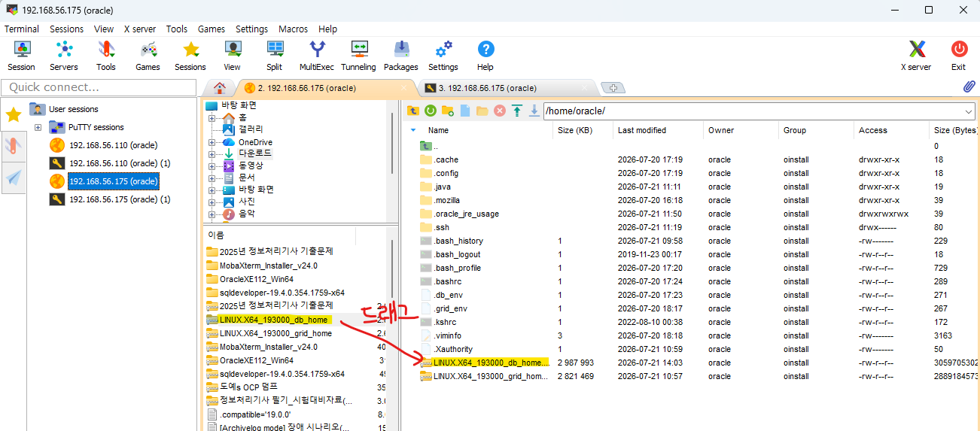The width and height of the screenshot is (980, 431).
Task: Select the Tools knife sidebar tab
Action: coord(13,146)
